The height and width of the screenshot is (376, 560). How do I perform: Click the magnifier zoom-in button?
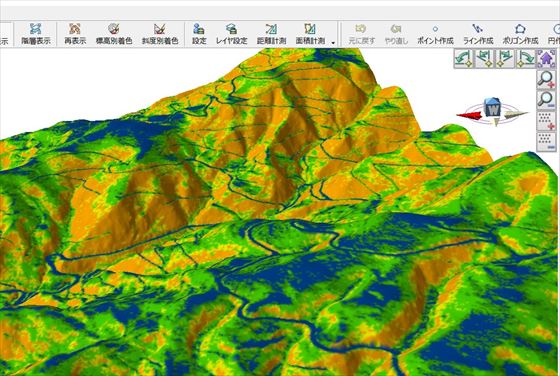pos(546,79)
